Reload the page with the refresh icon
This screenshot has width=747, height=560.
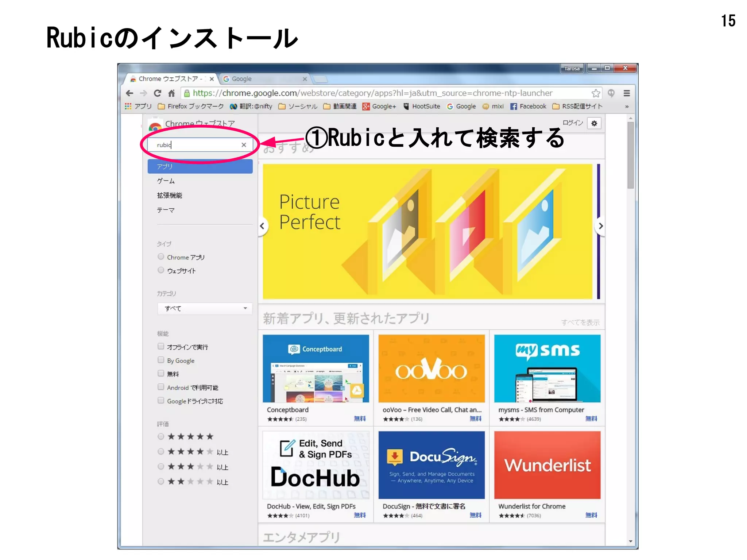(158, 93)
